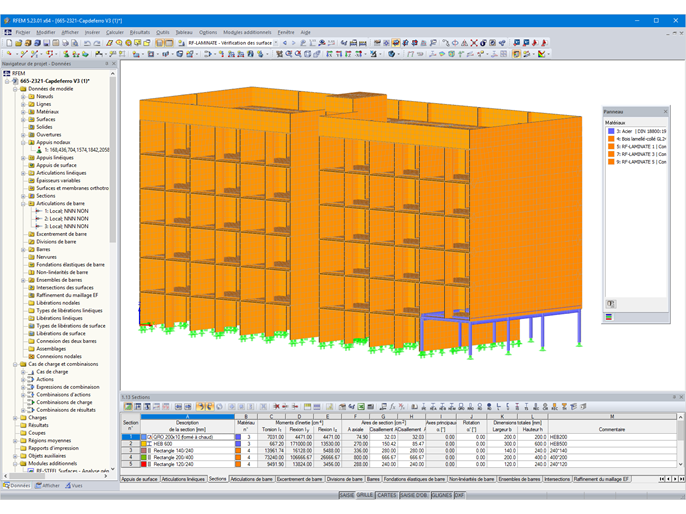Click the navigator vertical scrollbar

point(113,160)
